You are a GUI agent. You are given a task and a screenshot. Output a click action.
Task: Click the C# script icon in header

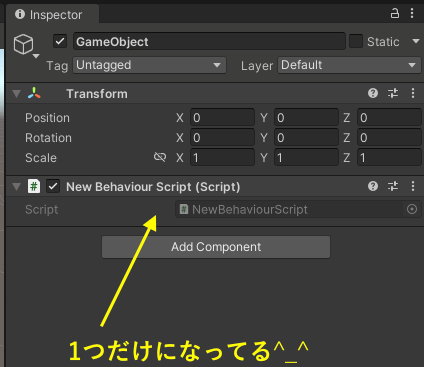click(34, 186)
